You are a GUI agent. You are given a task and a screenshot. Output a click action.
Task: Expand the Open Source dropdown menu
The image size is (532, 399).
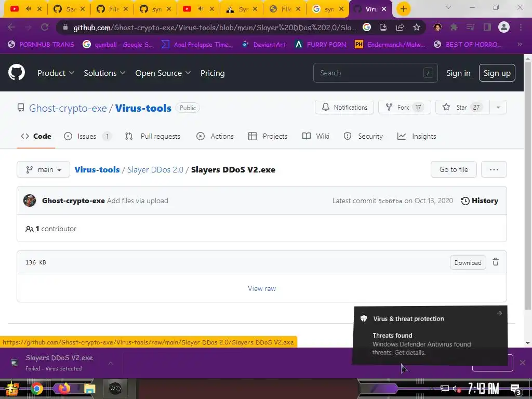[163, 73]
